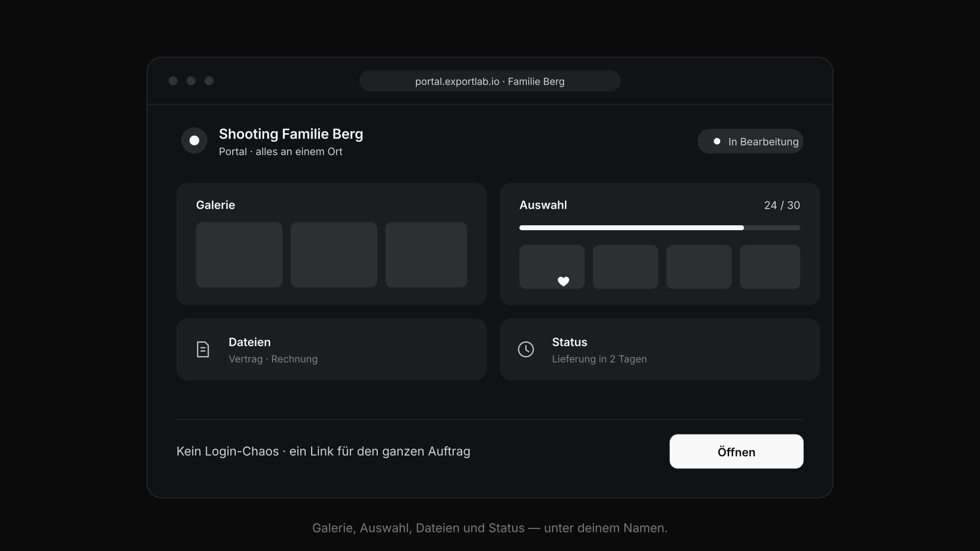Select the second Auswahl thumbnail
Image resolution: width=980 pixels, height=551 pixels.
(625, 267)
